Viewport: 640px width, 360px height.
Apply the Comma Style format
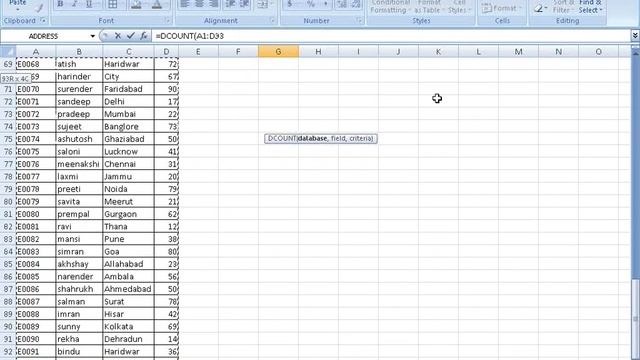325,4
